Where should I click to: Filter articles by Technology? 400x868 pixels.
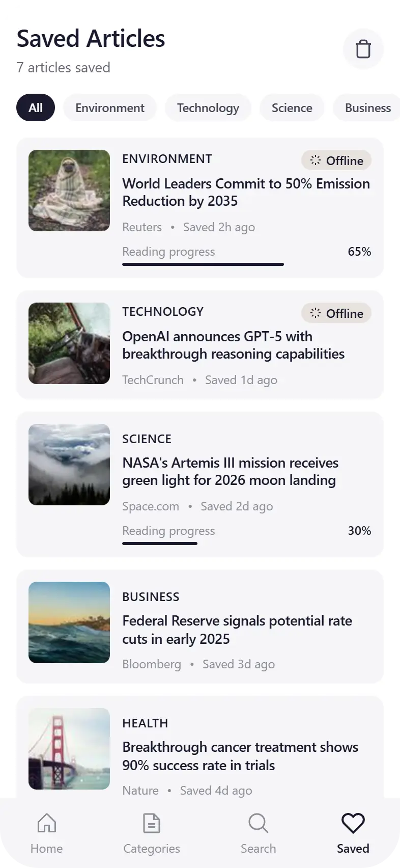point(208,108)
